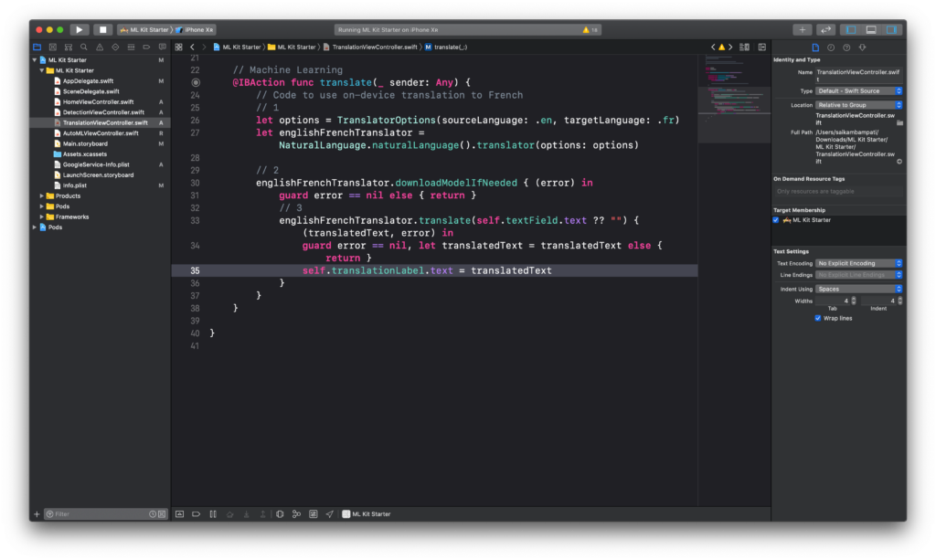This screenshot has width=936, height=560.
Task: Show the File inspector tab
Action: 815,48
